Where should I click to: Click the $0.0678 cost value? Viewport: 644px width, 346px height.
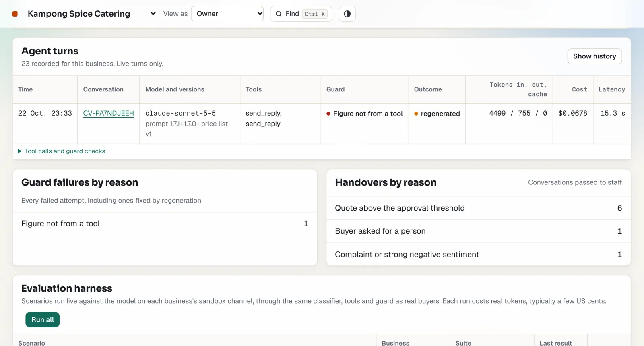click(x=573, y=113)
